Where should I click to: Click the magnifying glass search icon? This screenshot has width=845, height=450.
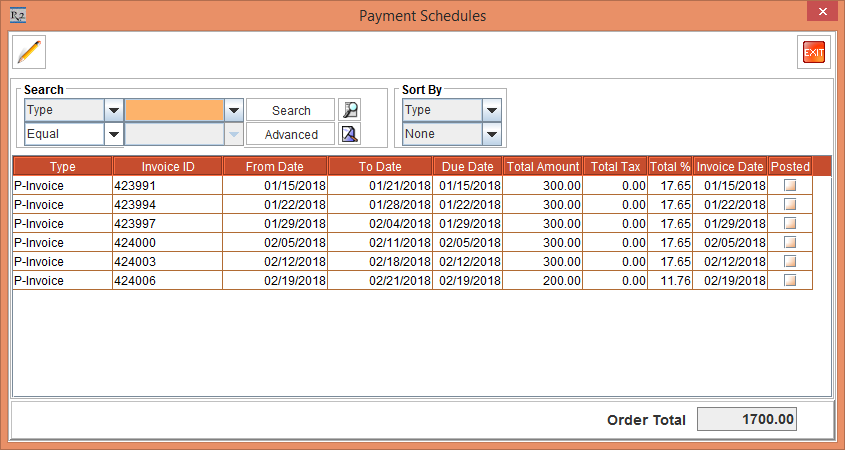click(x=349, y=110)
